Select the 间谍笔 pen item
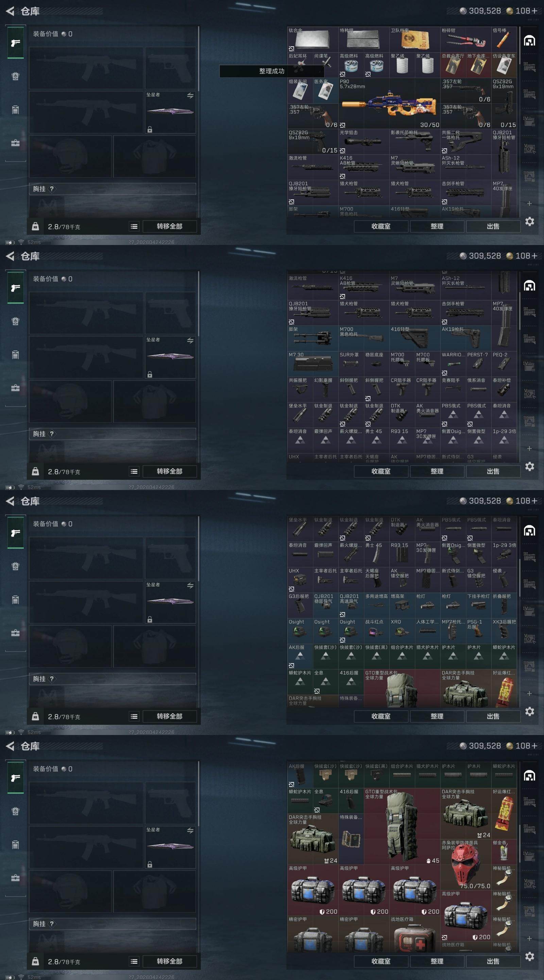 point(325,65)
